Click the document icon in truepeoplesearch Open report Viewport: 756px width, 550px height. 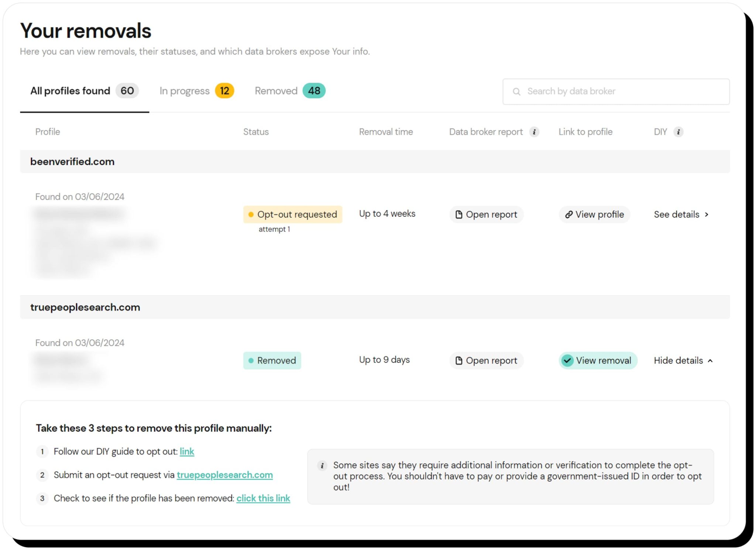click(x=458, y=361)
